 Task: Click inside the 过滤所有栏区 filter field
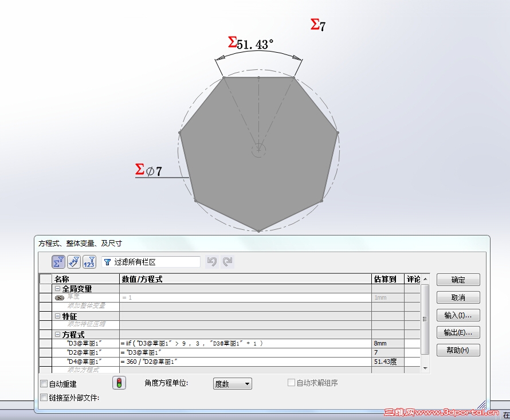155,261
